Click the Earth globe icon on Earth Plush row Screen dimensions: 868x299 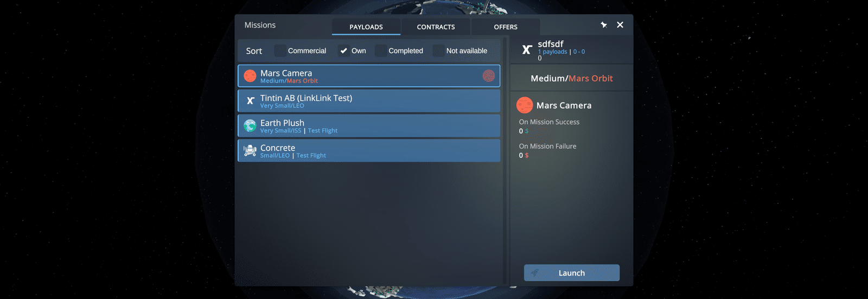coord(250,126)
